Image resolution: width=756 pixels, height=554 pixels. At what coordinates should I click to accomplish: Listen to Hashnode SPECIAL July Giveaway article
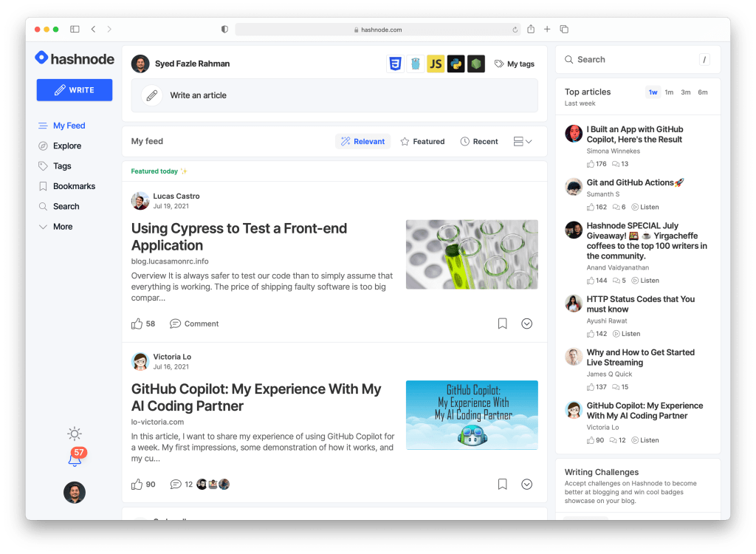(x=645, y=281)
